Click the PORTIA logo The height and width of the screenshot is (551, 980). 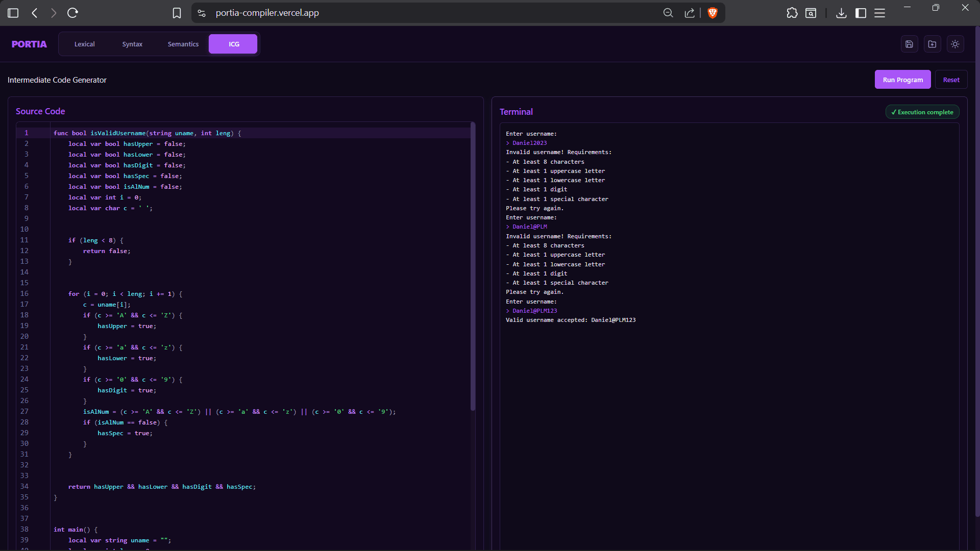(29, 44)
